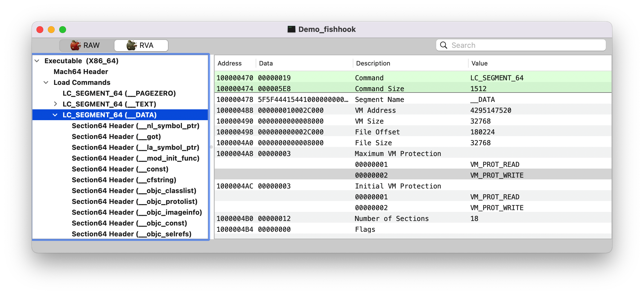
Task: Click the __DATA value cell
Action: 483,100
